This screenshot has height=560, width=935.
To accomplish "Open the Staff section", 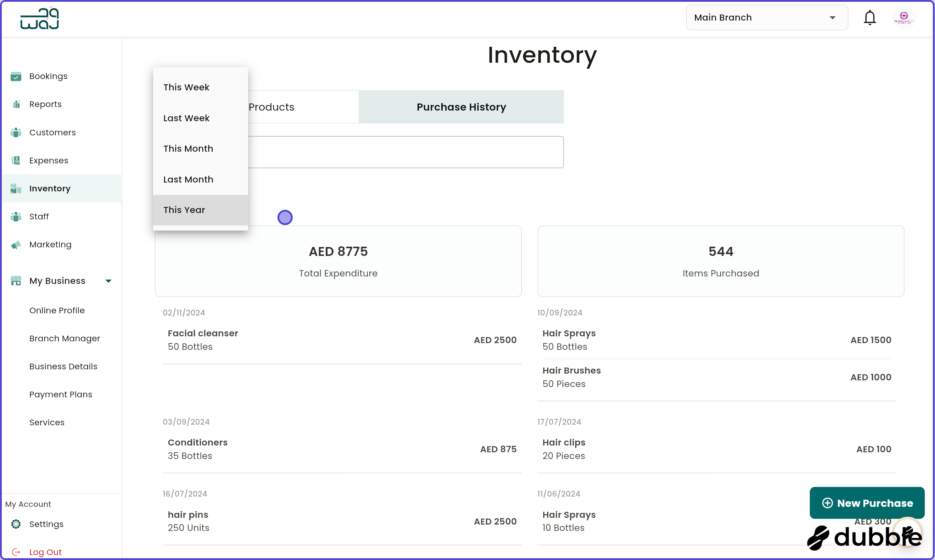I will coord(39,216).
